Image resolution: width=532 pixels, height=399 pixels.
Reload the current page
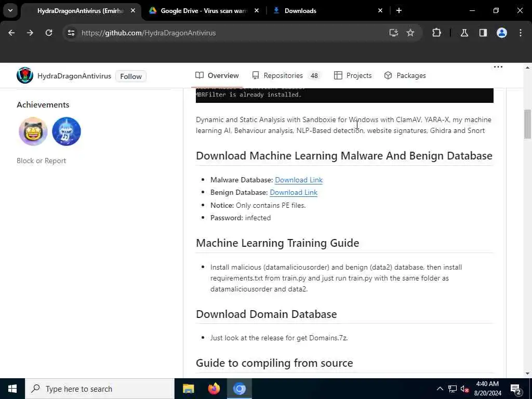click(x=49, y=33)
